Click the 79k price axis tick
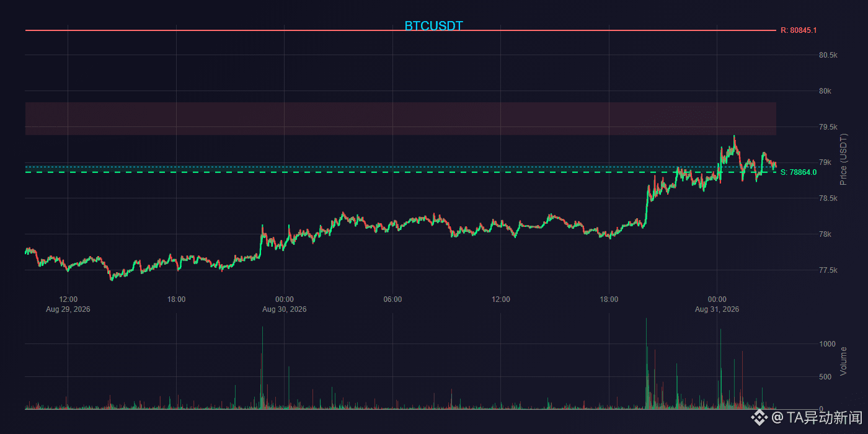The height and width of the screenshot is (434, 868). click(825, 162)
